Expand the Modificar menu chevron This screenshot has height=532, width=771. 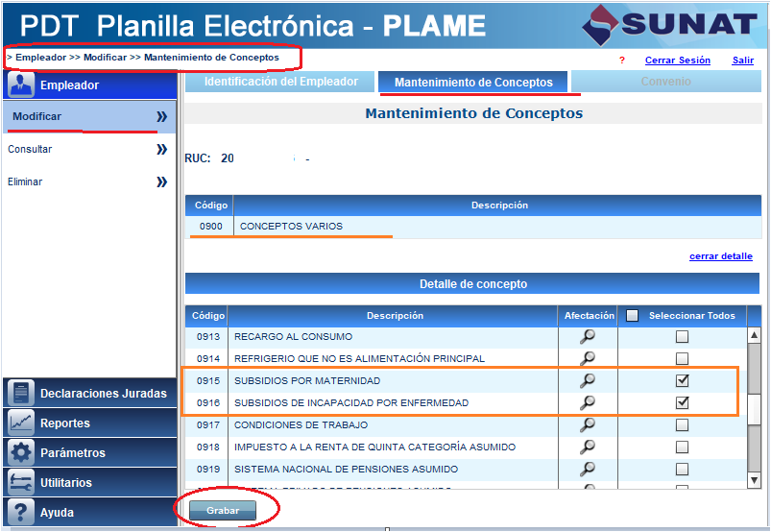point(161,117)
